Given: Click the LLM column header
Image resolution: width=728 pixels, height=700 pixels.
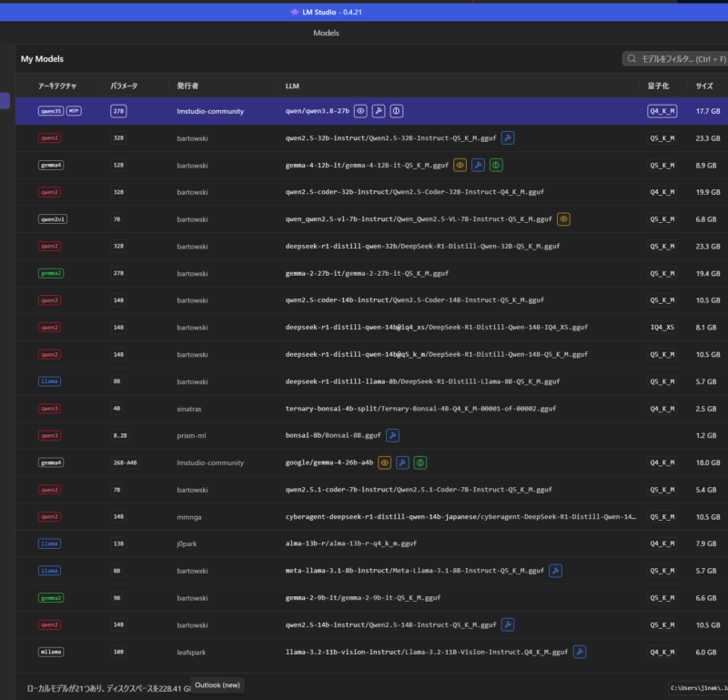Looking at the screenshot, I should tap(292, 86).
